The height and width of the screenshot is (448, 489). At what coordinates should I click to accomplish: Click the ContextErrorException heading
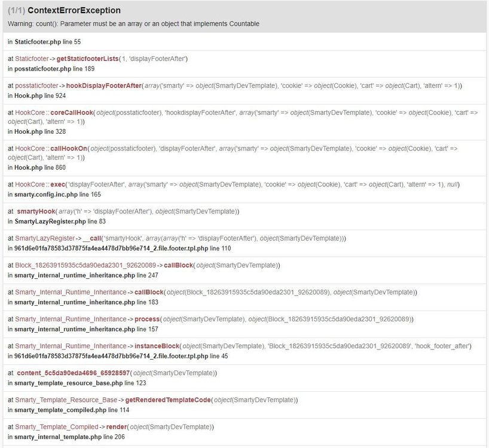click(x=74, y=10)
